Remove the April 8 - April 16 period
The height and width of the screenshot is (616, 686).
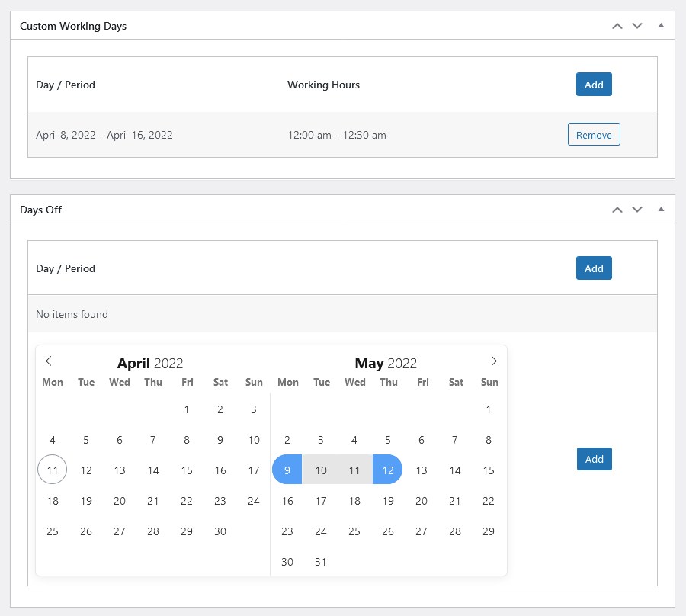click(594, 135)
